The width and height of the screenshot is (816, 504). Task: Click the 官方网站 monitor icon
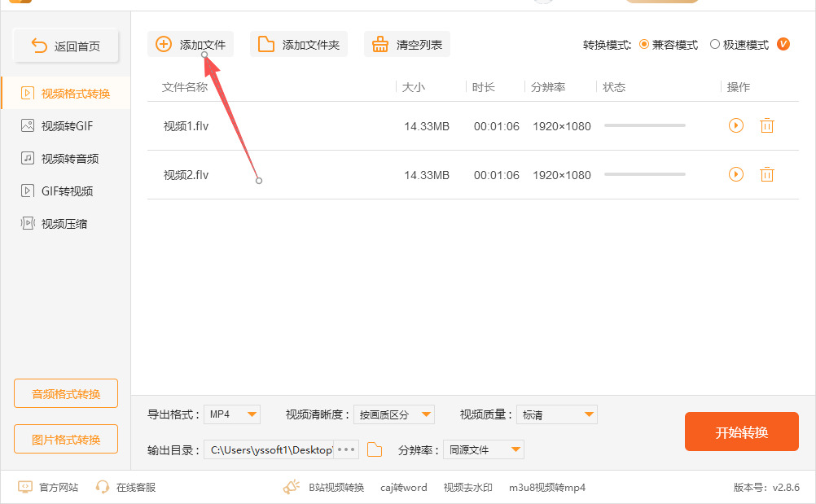click(x=25, y=487)
